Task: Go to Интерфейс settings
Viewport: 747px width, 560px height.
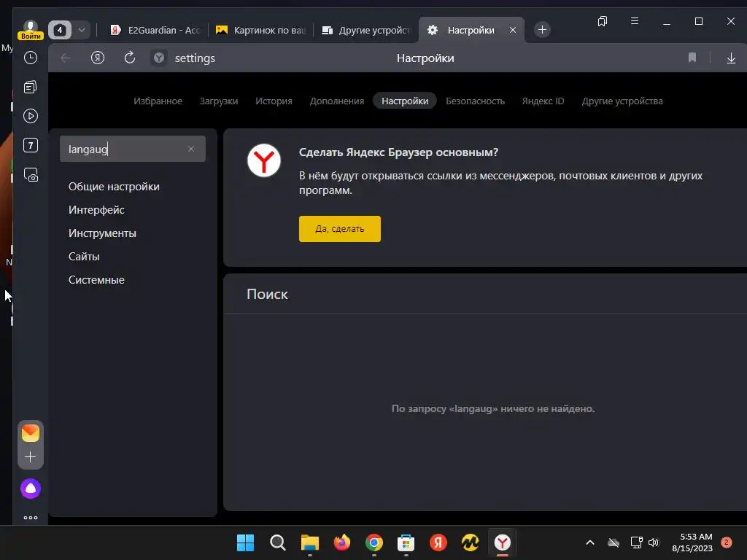Action: (96, 210)
